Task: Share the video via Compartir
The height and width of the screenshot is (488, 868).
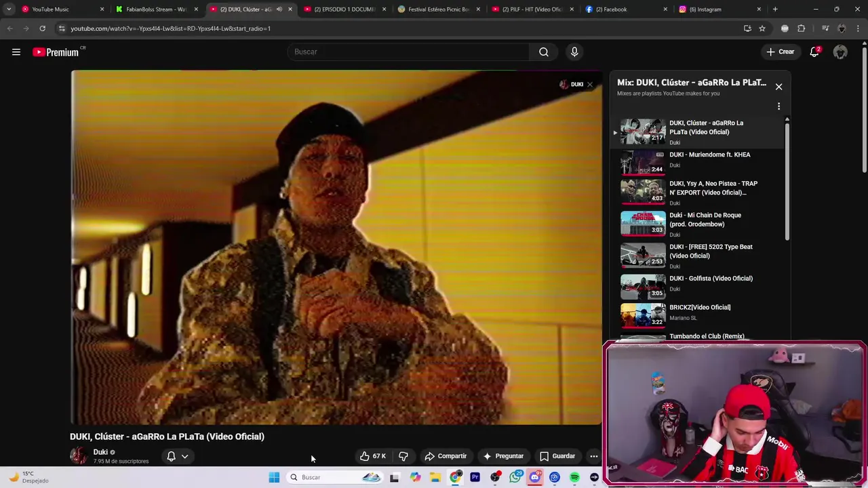Action: coord(446,456)
